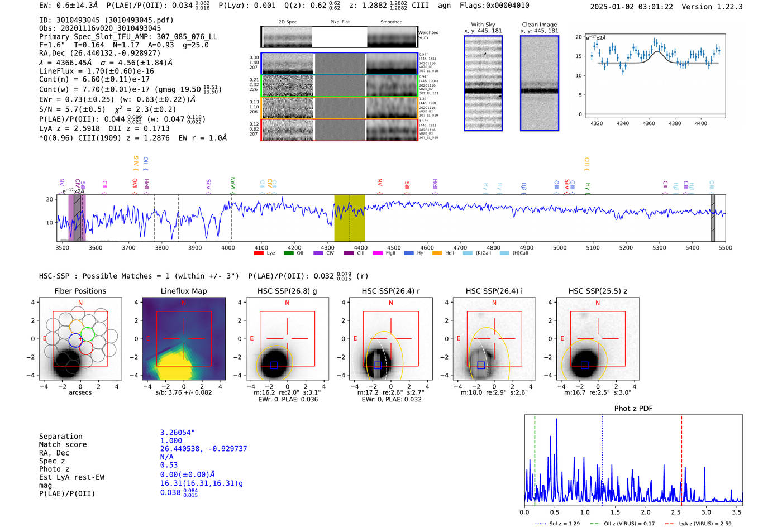This screenshot has height=532, width=782.
Task: Click the blue Hγ legend swatch
Action: pos(409,253)
